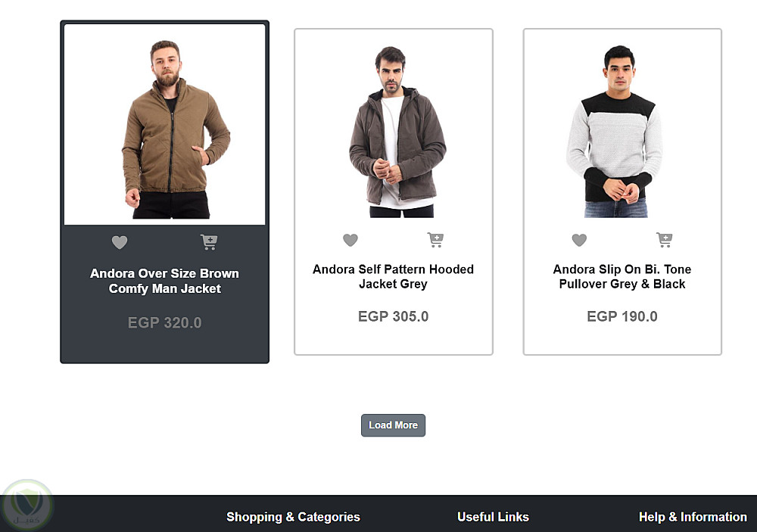Click the EGP 320.0 price
757x532 pixels.
164,322
